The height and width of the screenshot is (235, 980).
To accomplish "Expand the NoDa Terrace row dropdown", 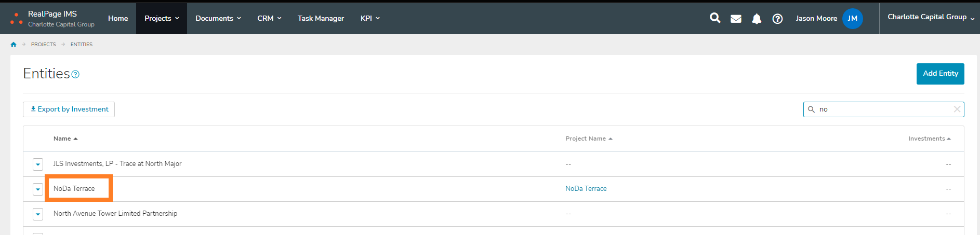I will tap(38, 189).
